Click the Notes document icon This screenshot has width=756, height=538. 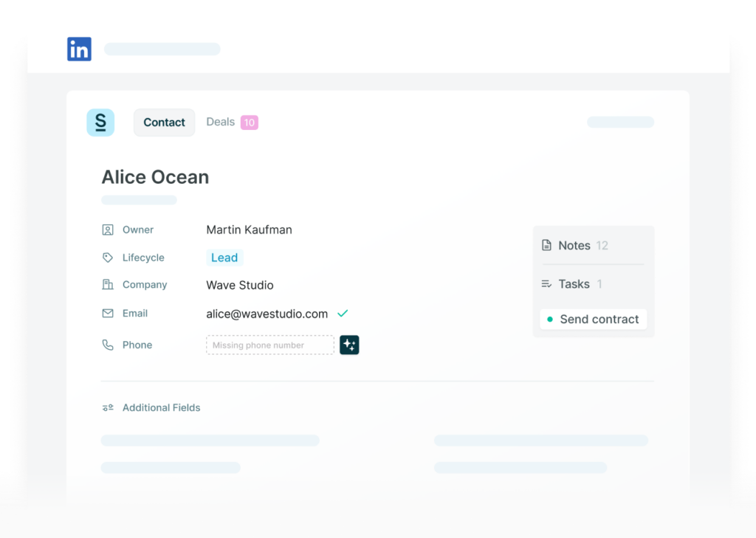[546, 245]
